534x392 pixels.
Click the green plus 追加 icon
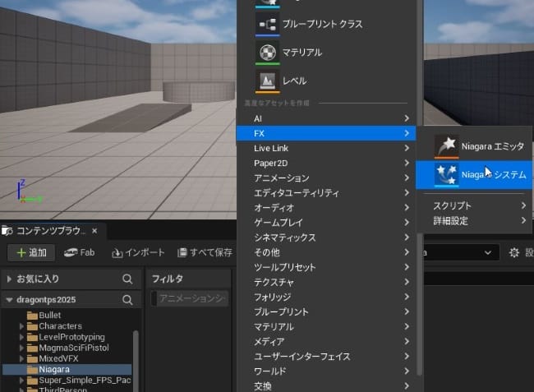(x=21, y=253)
